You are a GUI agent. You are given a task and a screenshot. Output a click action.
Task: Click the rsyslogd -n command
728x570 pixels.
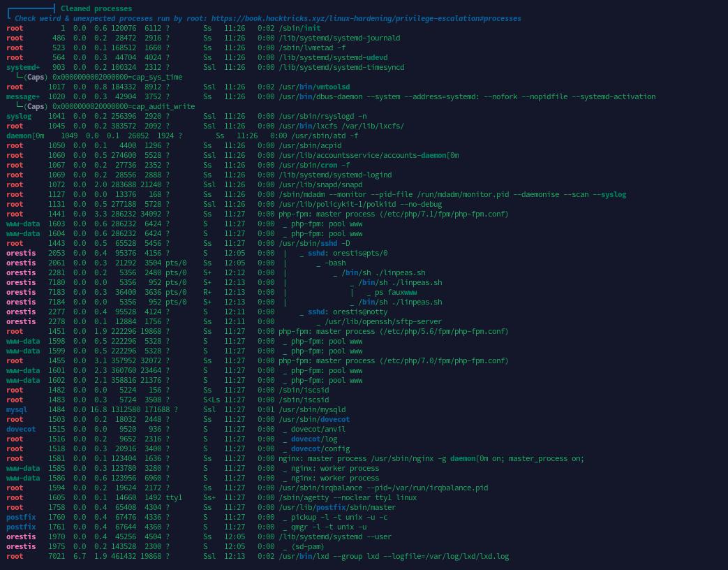point(322,116)
